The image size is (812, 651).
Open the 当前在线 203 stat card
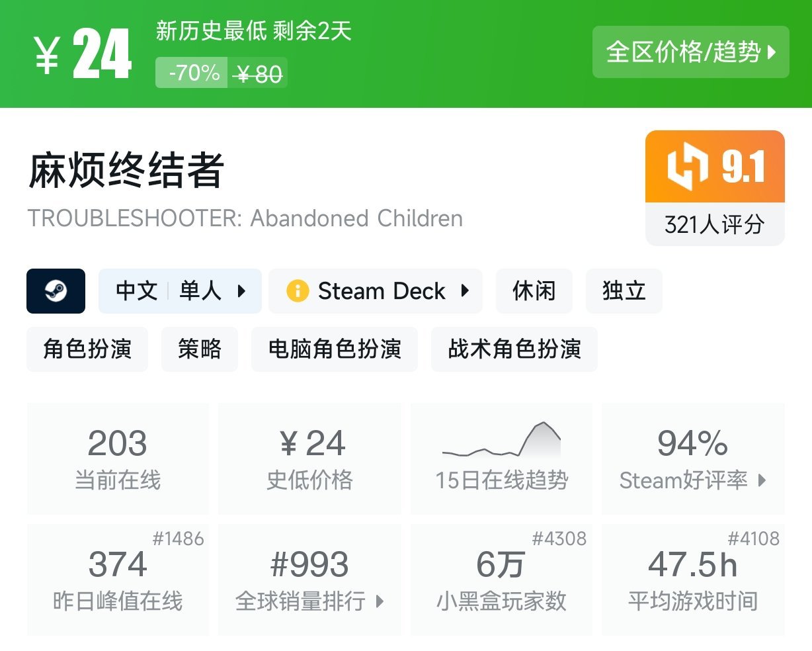click(118, 458)
